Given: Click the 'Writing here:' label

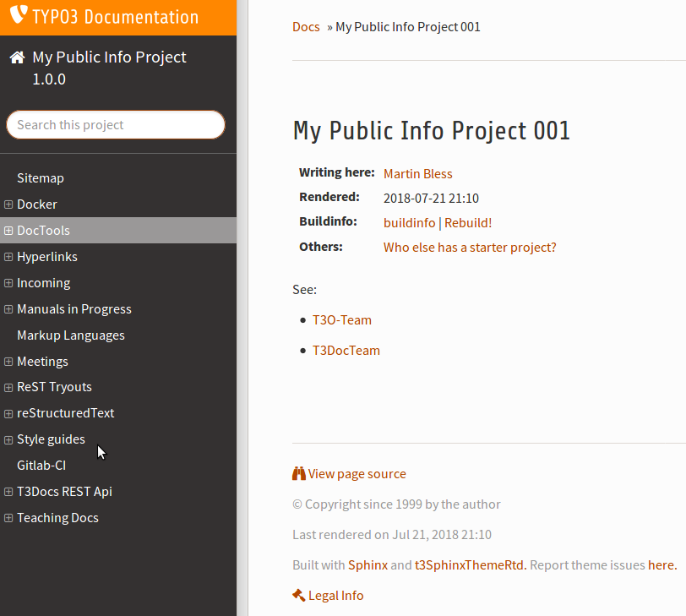Looking at the screenshot, I should click(x=337, y=173).
